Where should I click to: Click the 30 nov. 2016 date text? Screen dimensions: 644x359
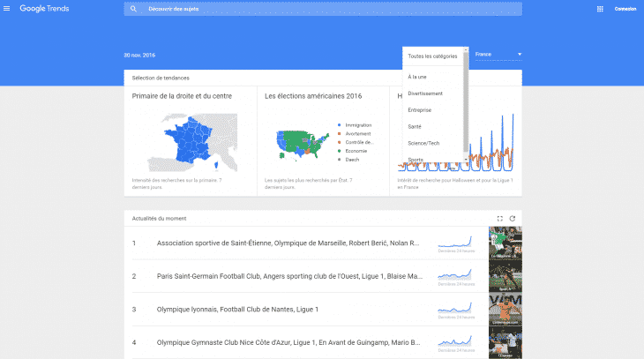[139, 55]
